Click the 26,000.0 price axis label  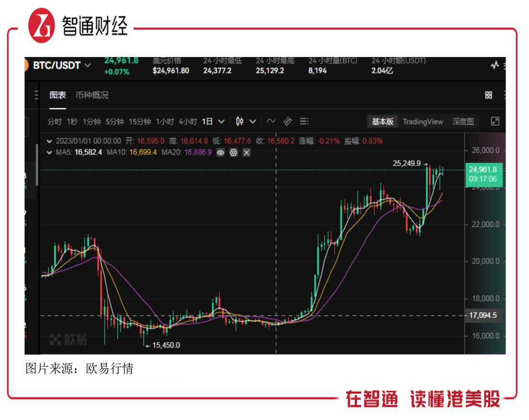[485, 150]
